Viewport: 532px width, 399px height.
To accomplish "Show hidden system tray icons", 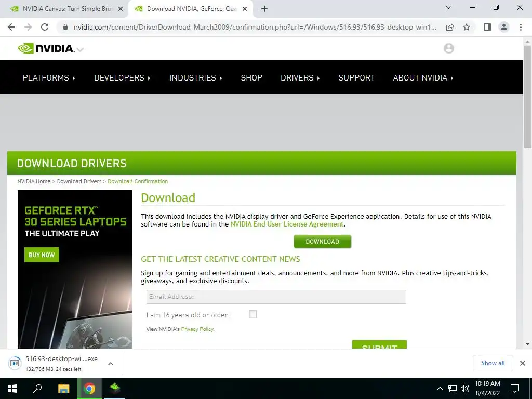I will coord(440,389).
